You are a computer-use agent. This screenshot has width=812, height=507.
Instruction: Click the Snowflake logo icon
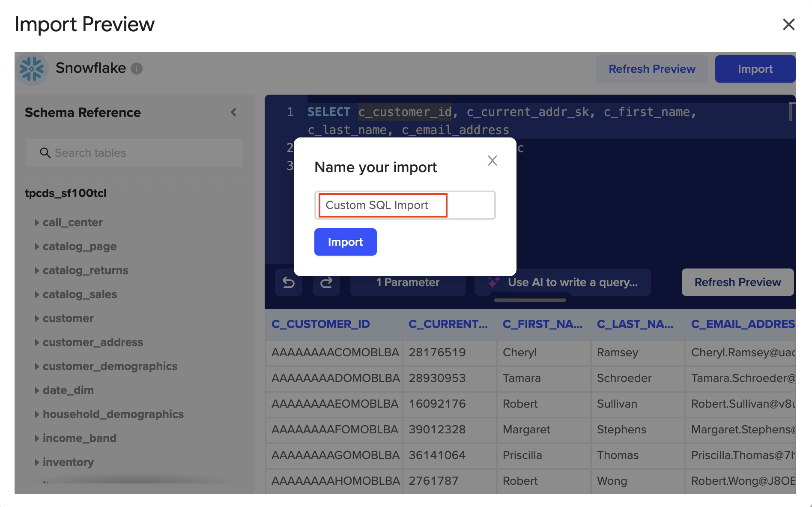coord(32,69)
